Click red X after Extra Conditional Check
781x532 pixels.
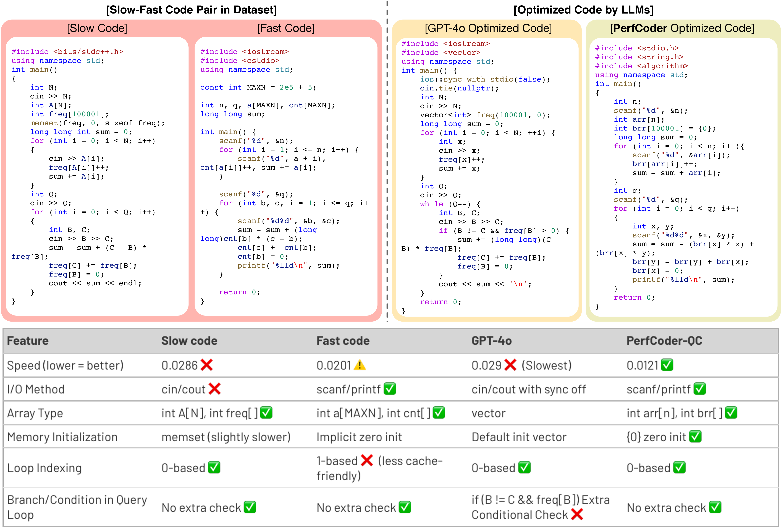(x=577, y=514)
